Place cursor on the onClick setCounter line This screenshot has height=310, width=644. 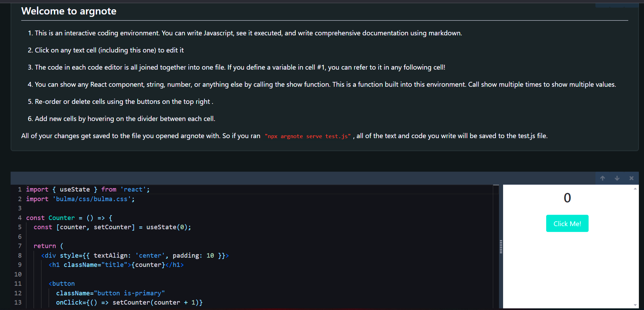click(129, 302)
